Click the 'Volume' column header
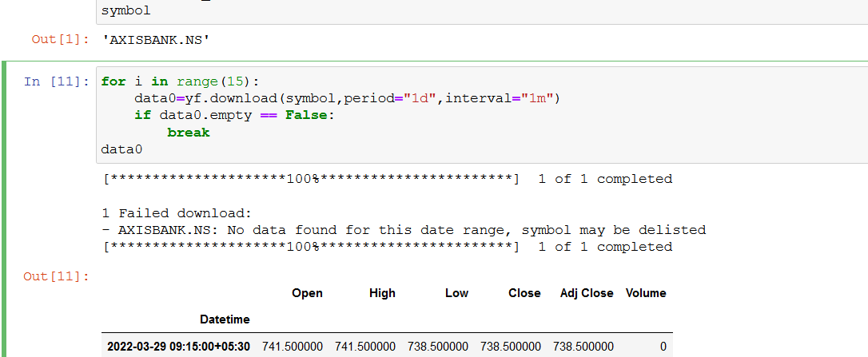The width and height of the screenshot is (868, 357). click(x=646, y=293)
